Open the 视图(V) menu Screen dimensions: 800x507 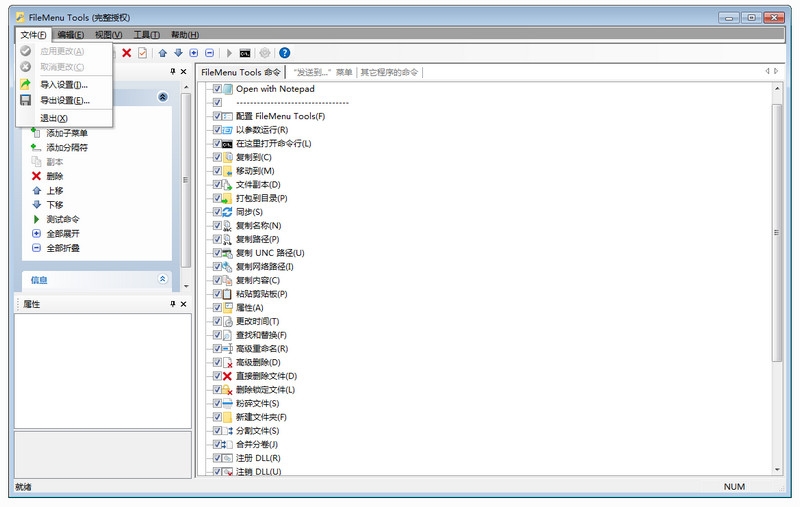(x=108, y=35)
